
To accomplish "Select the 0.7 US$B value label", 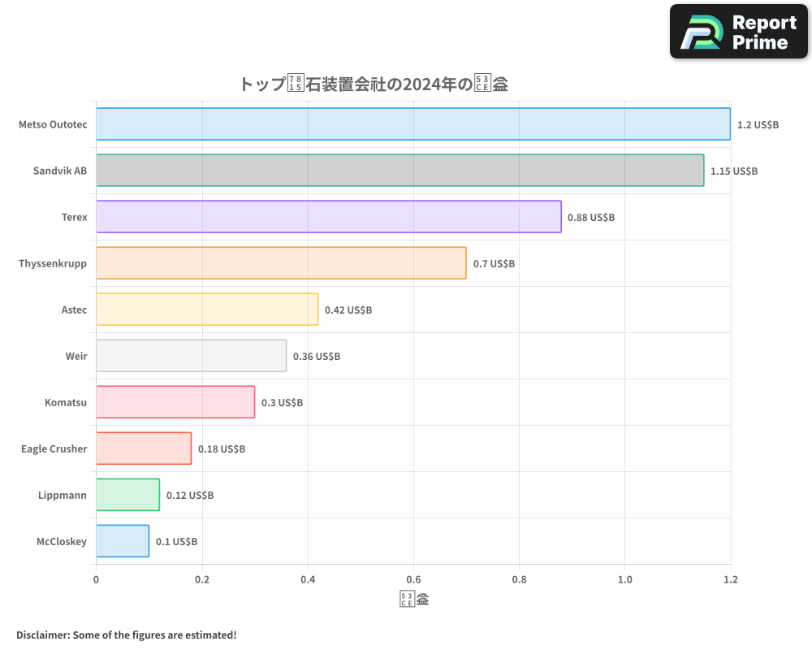I will point(494,263).
